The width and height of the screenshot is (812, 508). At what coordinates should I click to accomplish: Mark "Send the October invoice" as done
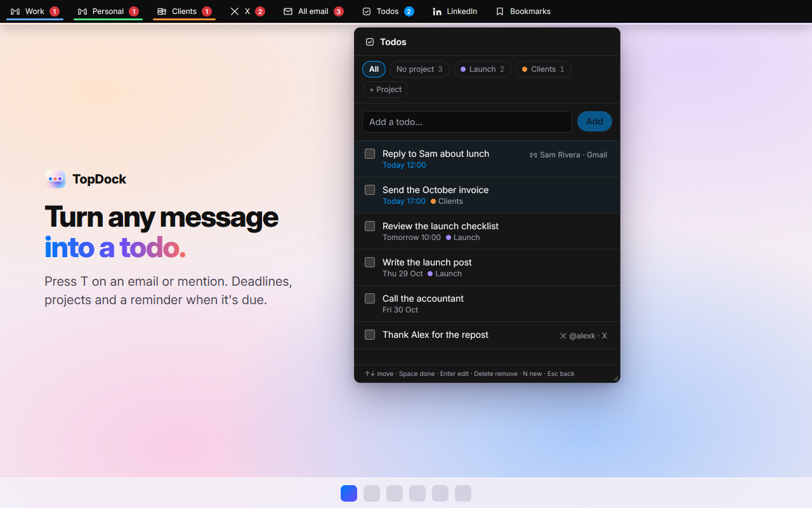(370, 190)
